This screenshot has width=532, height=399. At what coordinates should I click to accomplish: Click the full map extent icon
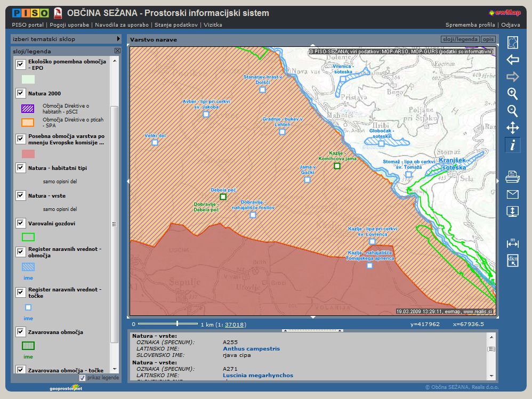tap(512, 43)
